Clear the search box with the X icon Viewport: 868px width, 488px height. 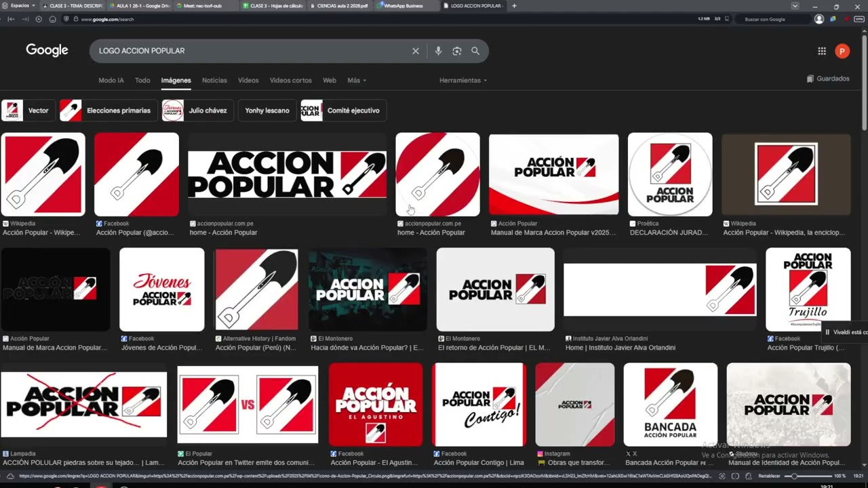(x=416, y=51)
